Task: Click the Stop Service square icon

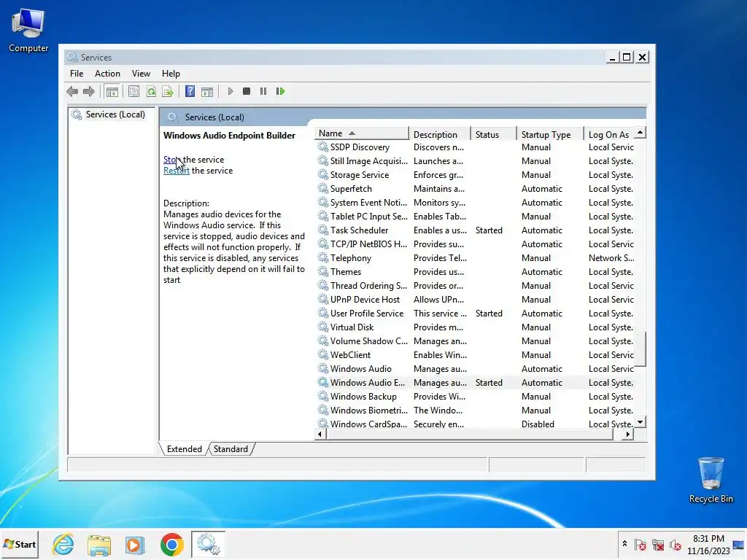Action: point(247,91)
